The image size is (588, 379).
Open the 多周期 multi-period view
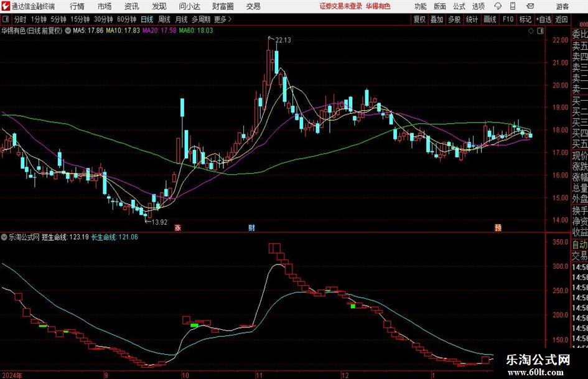click(x=201, y=19)
